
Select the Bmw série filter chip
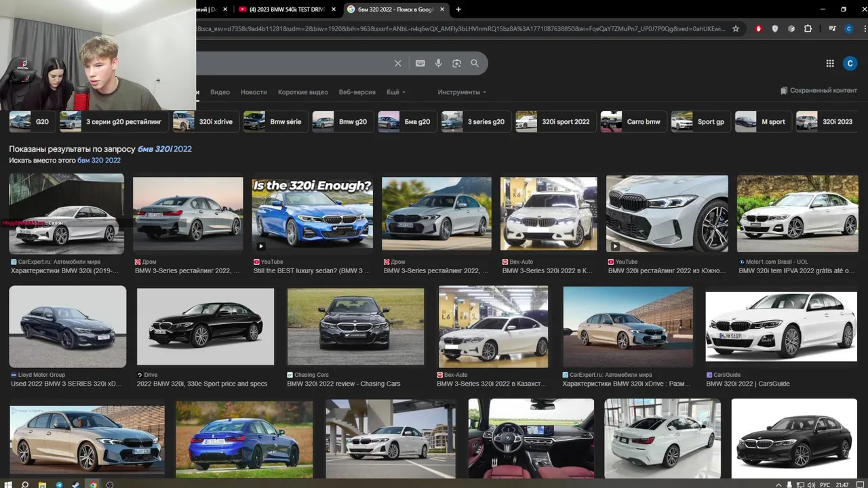[275, 122]
